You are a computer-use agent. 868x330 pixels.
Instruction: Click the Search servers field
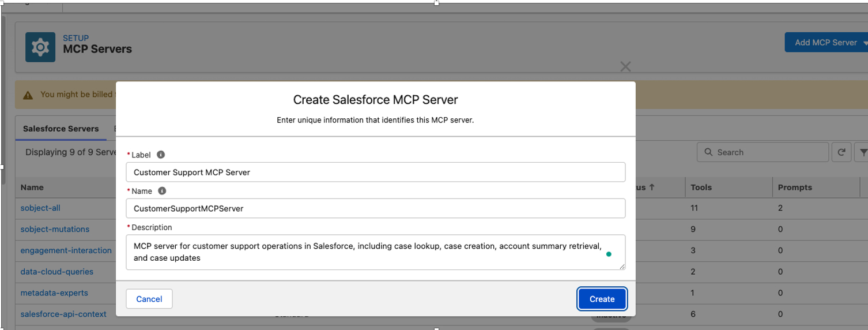tap(763, 152)
